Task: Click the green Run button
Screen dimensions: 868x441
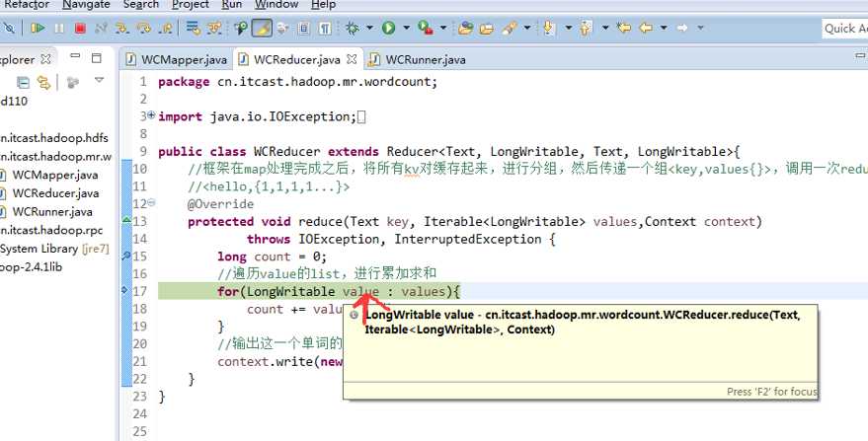Action: tap(389, 28)
